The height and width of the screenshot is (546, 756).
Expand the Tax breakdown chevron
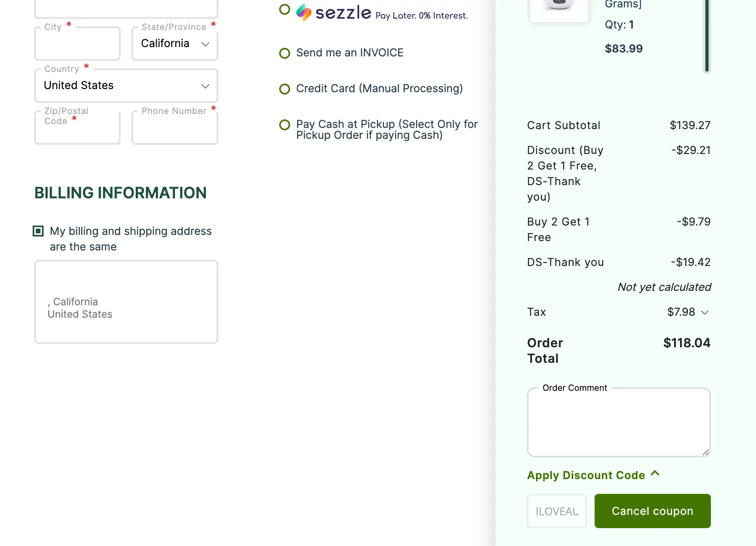point(705,313)
